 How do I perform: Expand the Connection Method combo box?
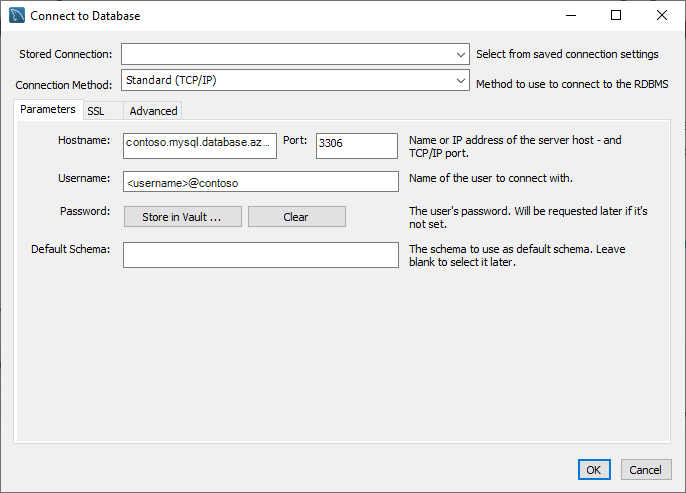click(x=295, y=80)
